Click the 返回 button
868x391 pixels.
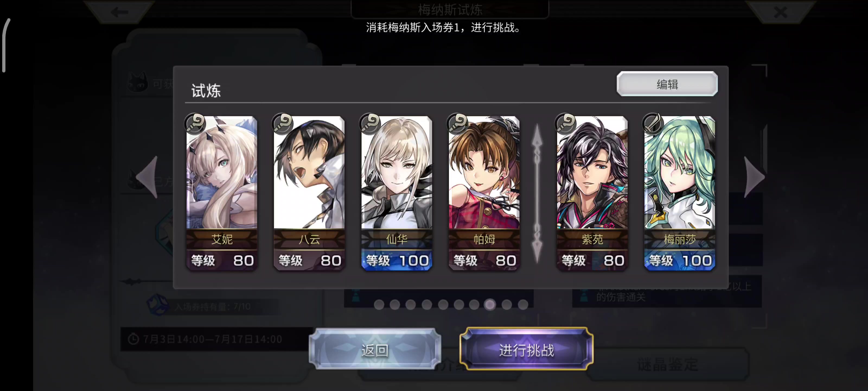[375, 350]
